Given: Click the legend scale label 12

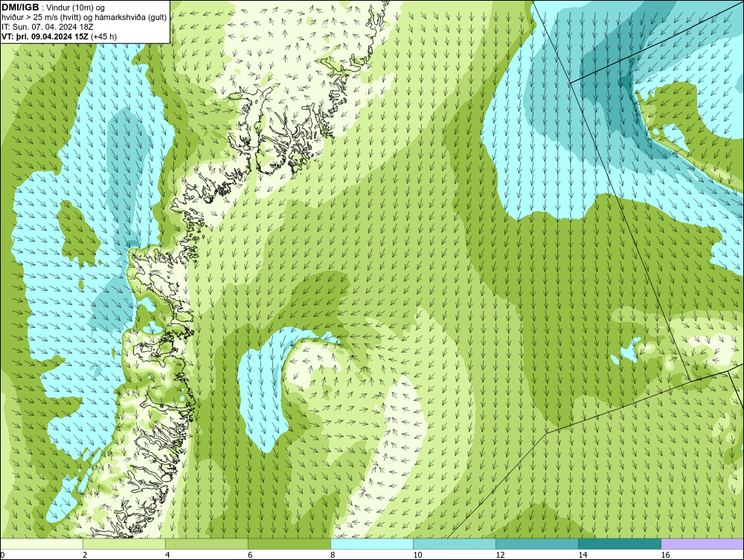Looking at the screenshot, I should pos(500,555).
